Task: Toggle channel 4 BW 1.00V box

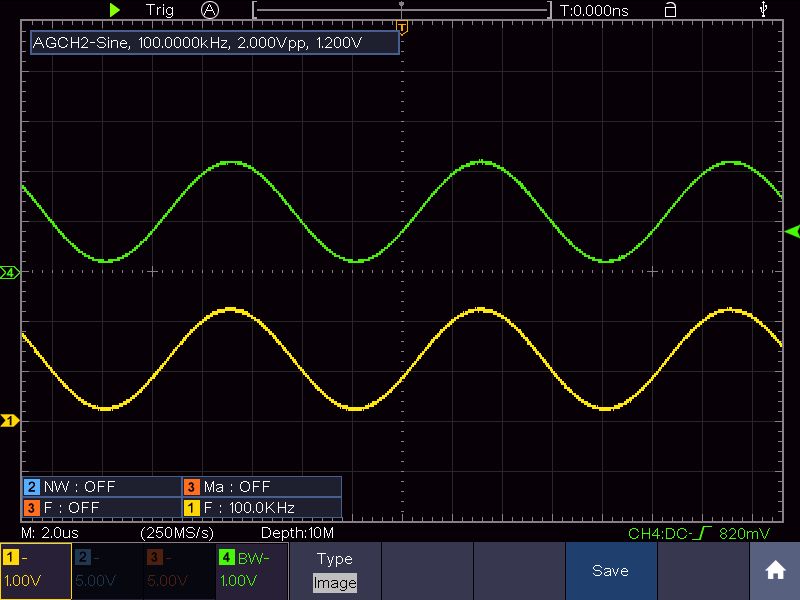Action: coord(251,571)
